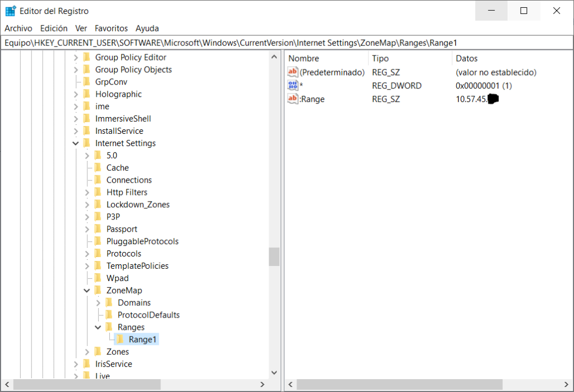
Task: Click the Cache folder icon
Action: [98, 167]
